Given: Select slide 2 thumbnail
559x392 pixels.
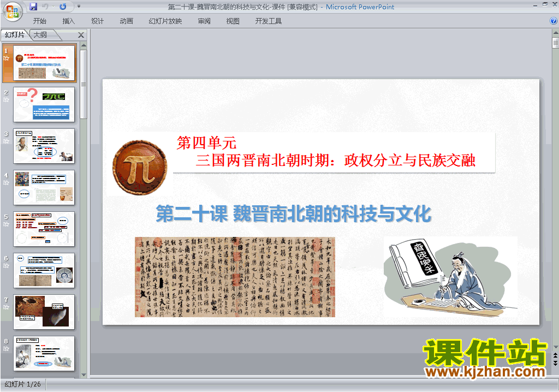Looking at the screenshot, I should (44, 104).
